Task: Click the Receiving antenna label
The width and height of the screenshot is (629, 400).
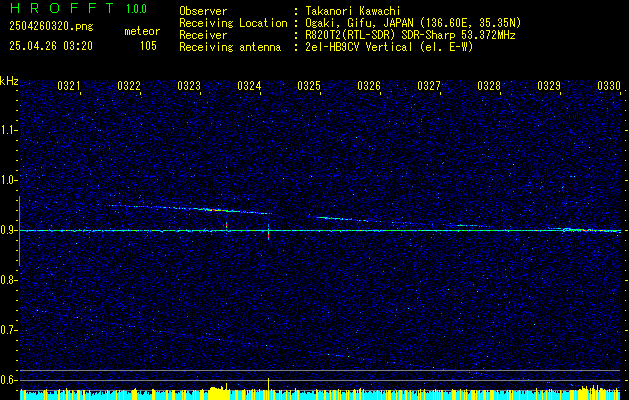Action: pos(230,47)
